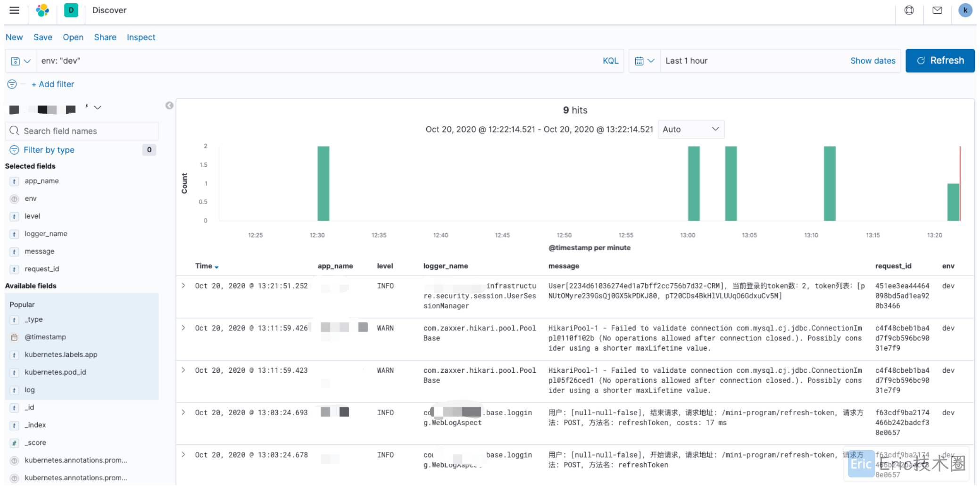Expand the 13:21:51.252 log row
This screenshot has height=492, width=980.
183,286
